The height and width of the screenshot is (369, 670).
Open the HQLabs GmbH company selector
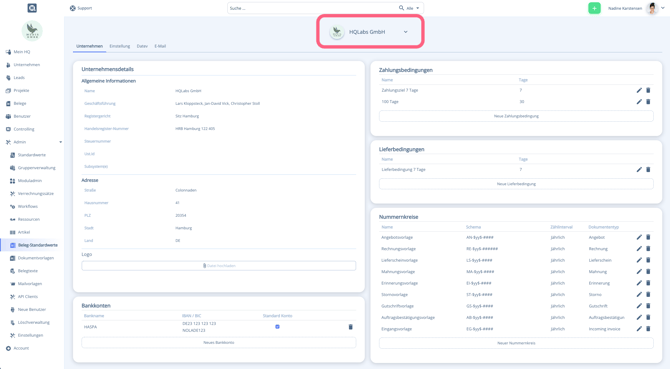click(x=370, y=32)
